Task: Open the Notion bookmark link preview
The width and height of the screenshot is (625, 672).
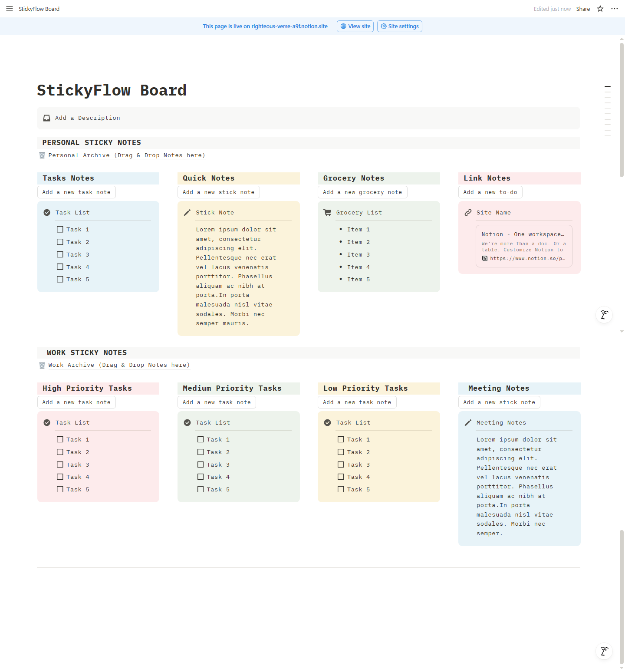Action: 523,246
